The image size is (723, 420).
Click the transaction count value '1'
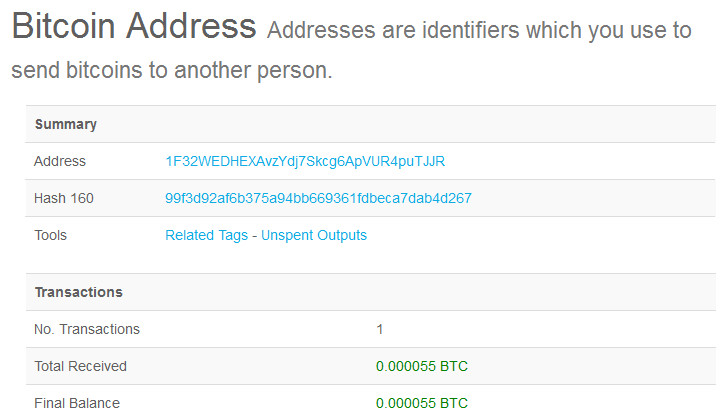[380, 329]
